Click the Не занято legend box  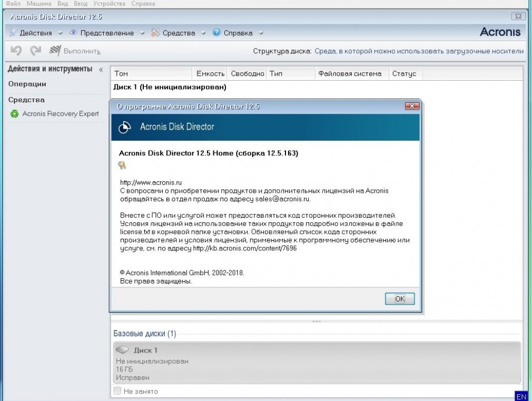point(117,391)
